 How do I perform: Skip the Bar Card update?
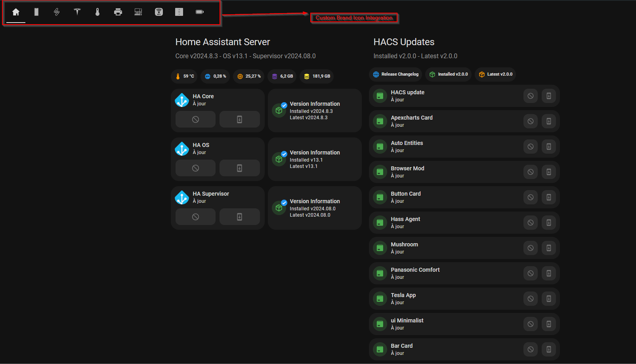click(x=530, y=349)
